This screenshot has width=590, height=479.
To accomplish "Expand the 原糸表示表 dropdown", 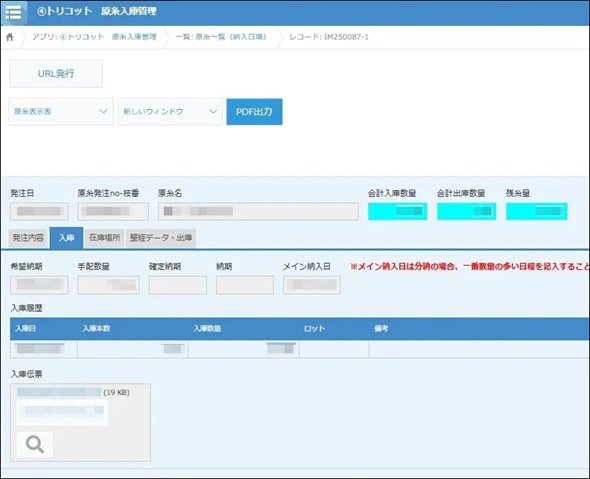I will 61,112.
